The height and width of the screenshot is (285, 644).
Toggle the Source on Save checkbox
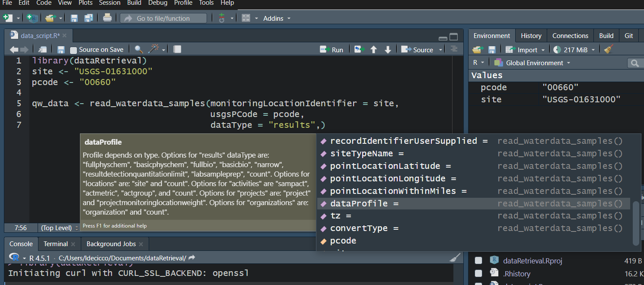point(73,50)
